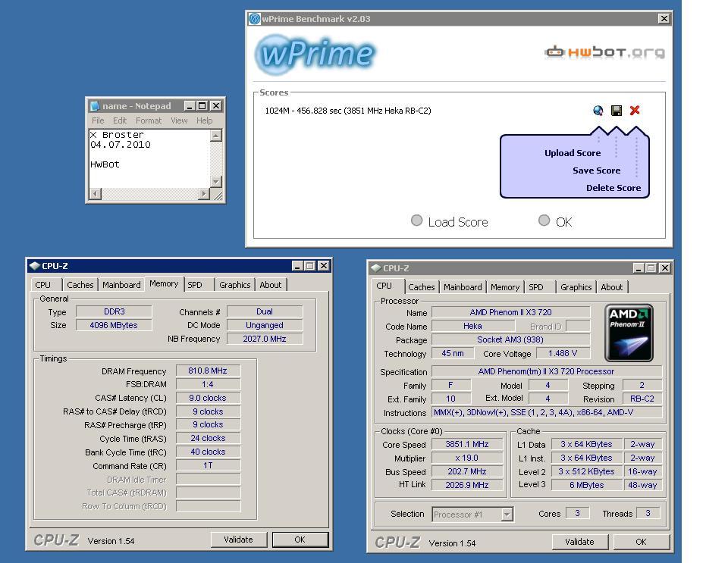Open the Help menu in Notepad

pyautogui.click(x=204, y=120)
